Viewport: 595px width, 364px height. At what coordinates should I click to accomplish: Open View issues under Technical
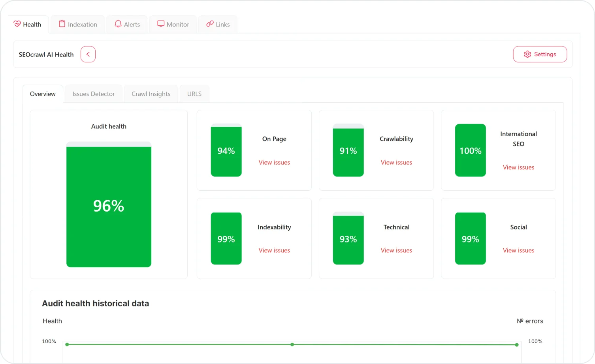(x=396, y=251)
